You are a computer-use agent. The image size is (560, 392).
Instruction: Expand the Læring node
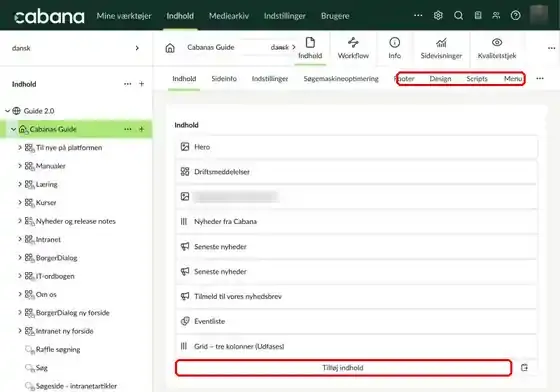[x=20, y=184]
